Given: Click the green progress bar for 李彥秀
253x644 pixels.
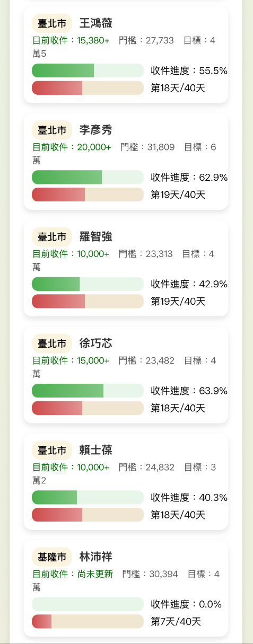Looking at the screenshot, I should 88,177.
